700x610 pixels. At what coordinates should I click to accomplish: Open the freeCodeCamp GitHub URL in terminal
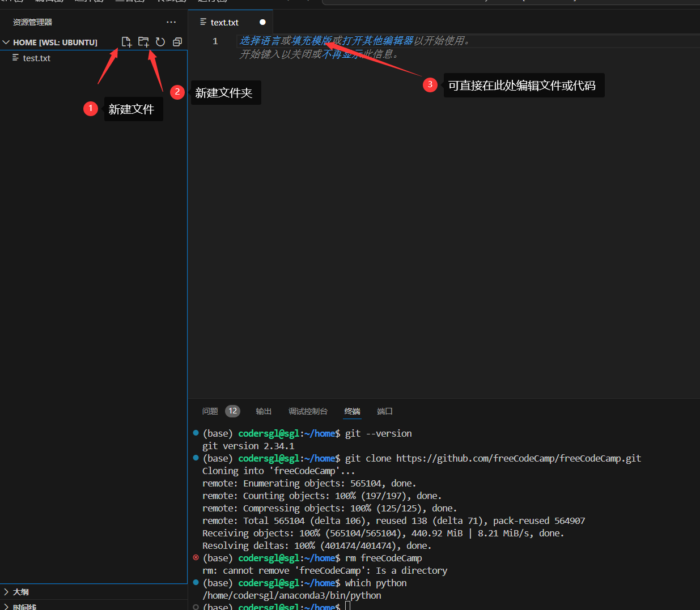pos(519,458)
